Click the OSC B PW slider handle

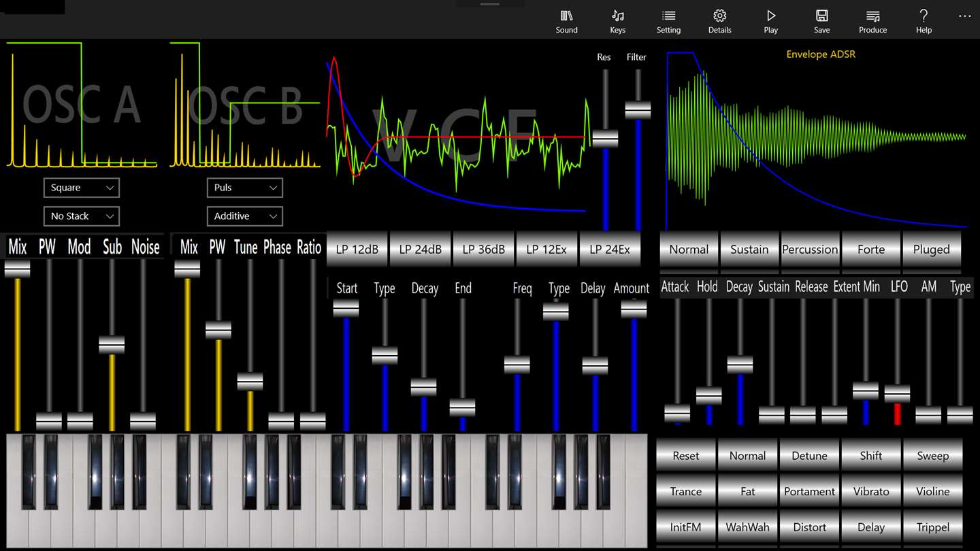pyautogui.click(x=218, y=330)
